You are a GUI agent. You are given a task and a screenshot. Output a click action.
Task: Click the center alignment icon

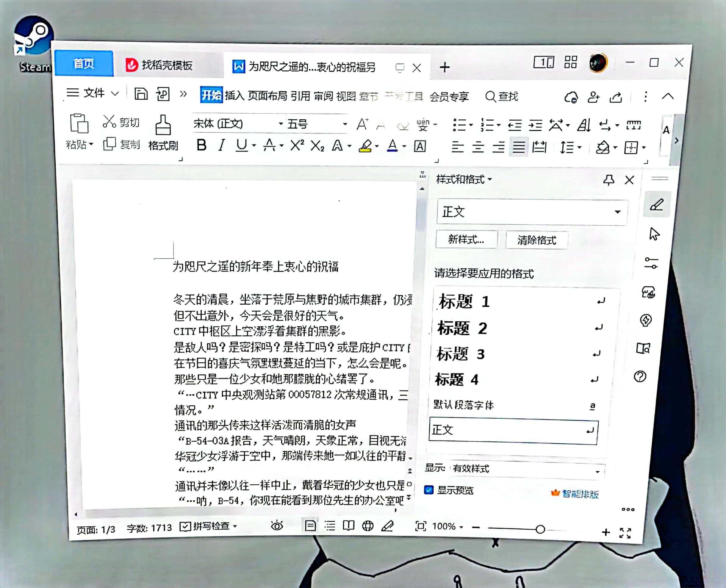[x=478, y=147]
